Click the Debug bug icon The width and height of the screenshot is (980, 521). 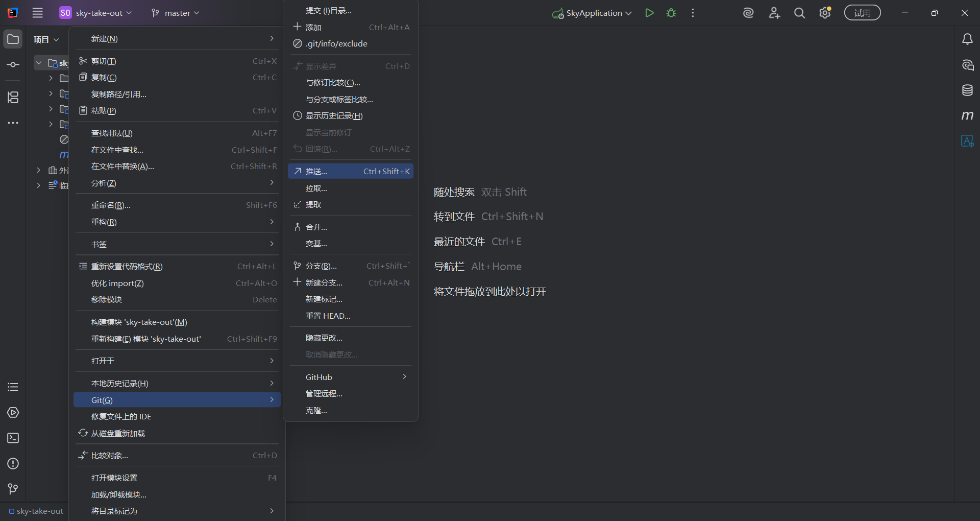(x=671, y=13)
